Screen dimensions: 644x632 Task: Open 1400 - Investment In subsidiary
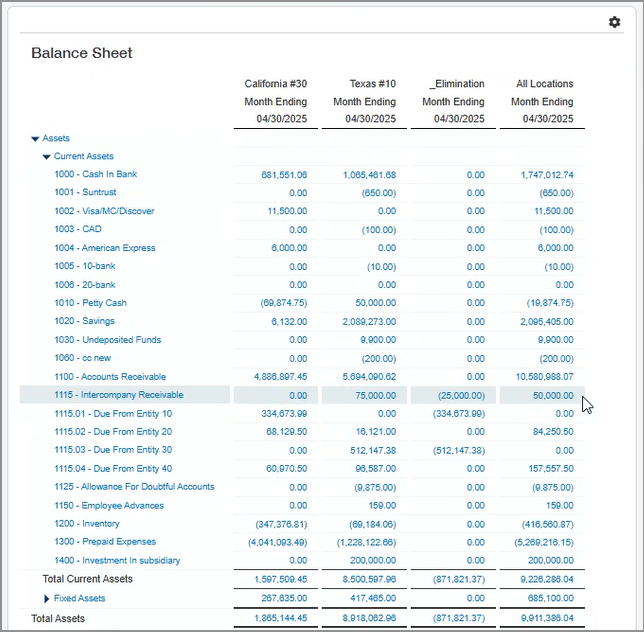(117, 561)
